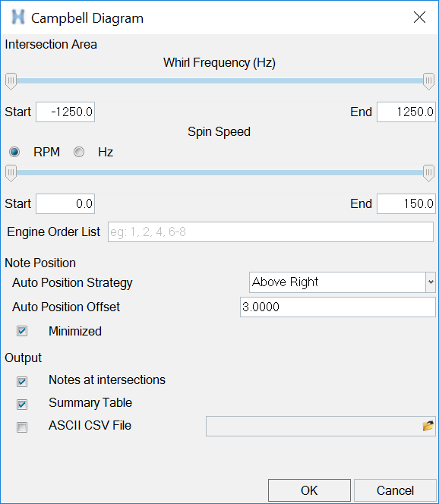Screen dimensions: 439x504
Task: Toggle Notes at intersections checkbox
Action: pos(22,382)
